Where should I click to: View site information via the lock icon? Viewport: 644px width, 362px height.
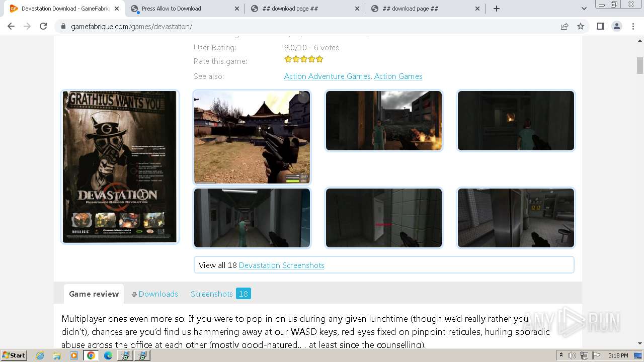(x=63, y=26)
